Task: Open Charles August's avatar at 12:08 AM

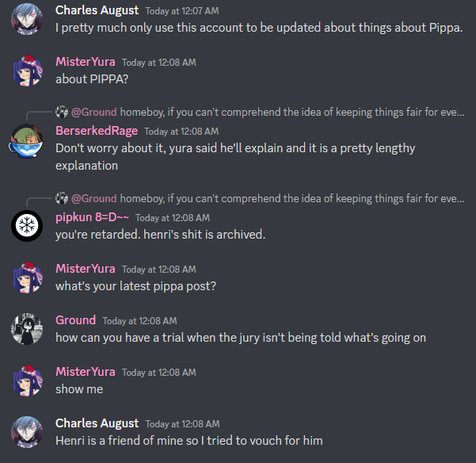Action: point(27,432)
